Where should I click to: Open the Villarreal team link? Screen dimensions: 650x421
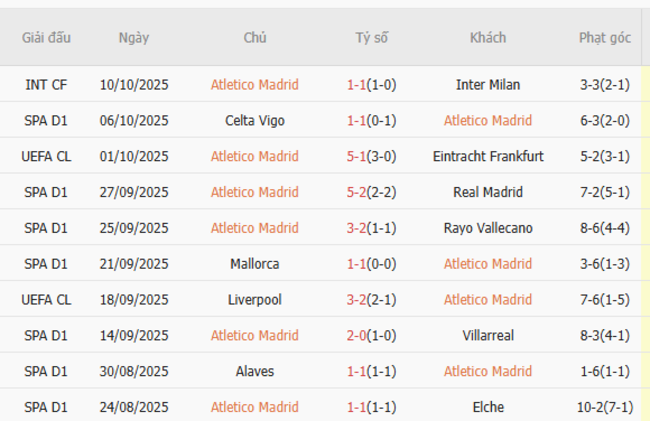click(488, 336)
